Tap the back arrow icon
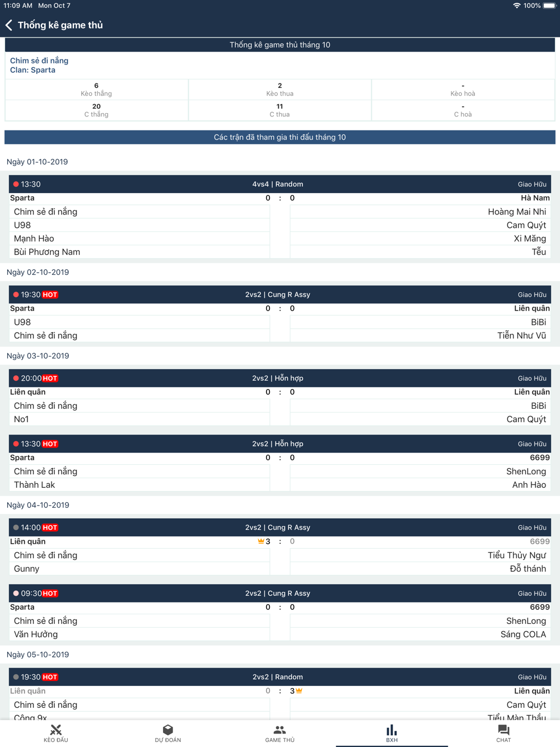 9,25
